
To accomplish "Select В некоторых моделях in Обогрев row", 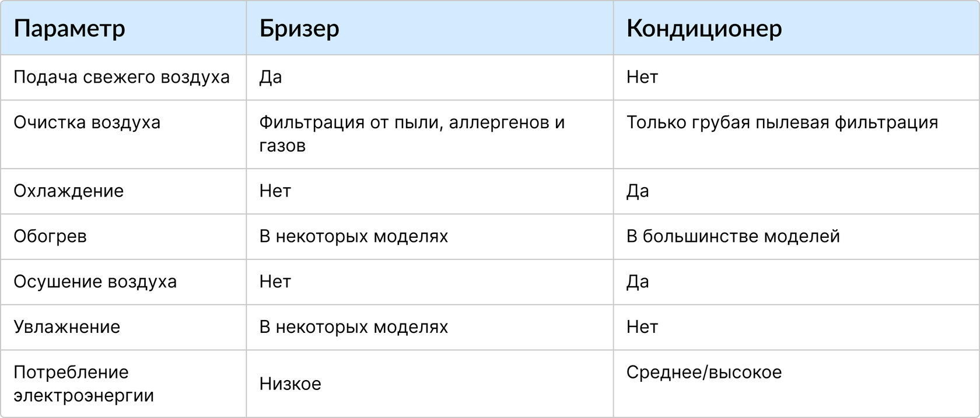I will point(353,236).
